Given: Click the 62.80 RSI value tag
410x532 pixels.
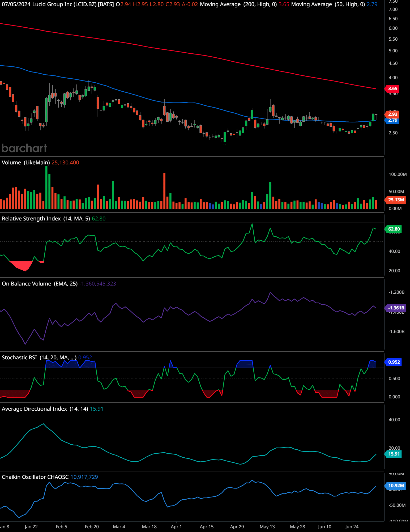Looking at the screenshot, I should [x=394, y=229].
